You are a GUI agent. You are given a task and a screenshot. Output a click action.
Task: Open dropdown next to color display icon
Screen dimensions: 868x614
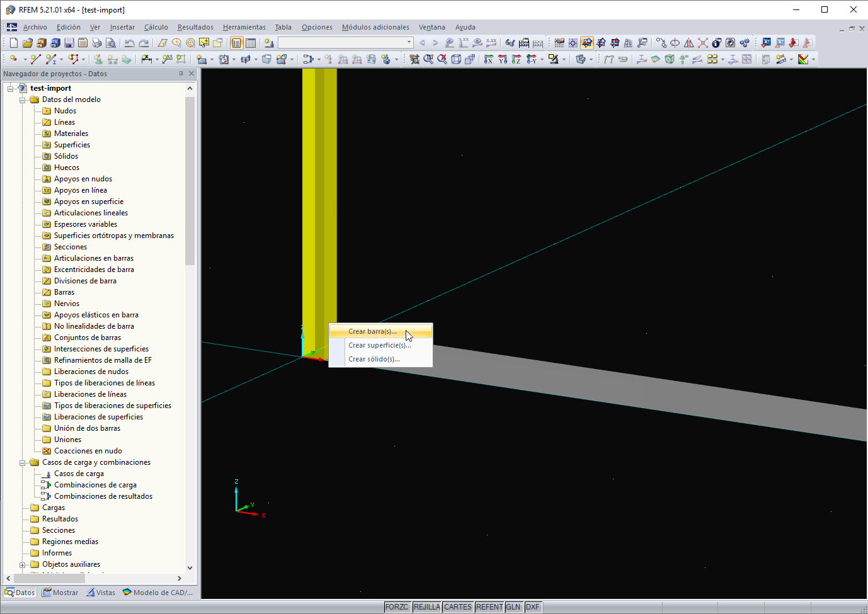pos(813,59)
